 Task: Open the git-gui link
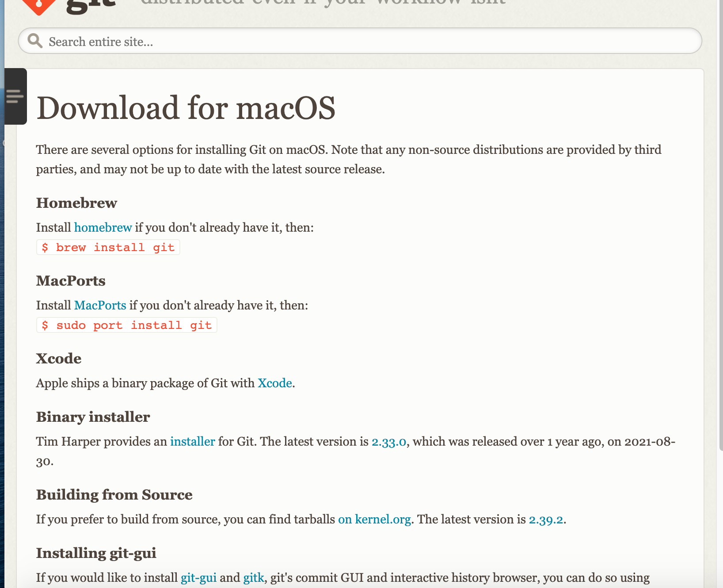click(199, 578)
